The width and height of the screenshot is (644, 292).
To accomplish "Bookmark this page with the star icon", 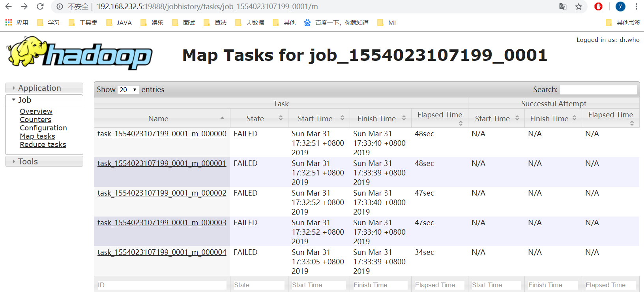I will [578, 6].
